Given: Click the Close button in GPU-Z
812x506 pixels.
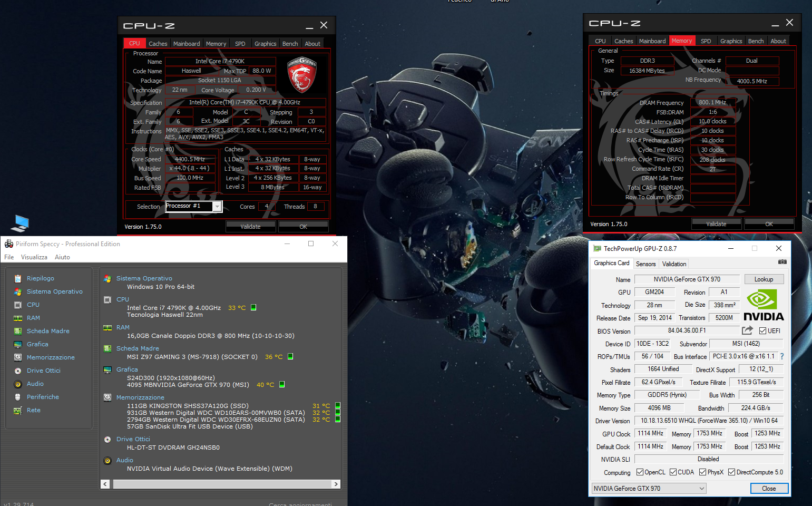Looking at the screenshot, I should [769, 489].
